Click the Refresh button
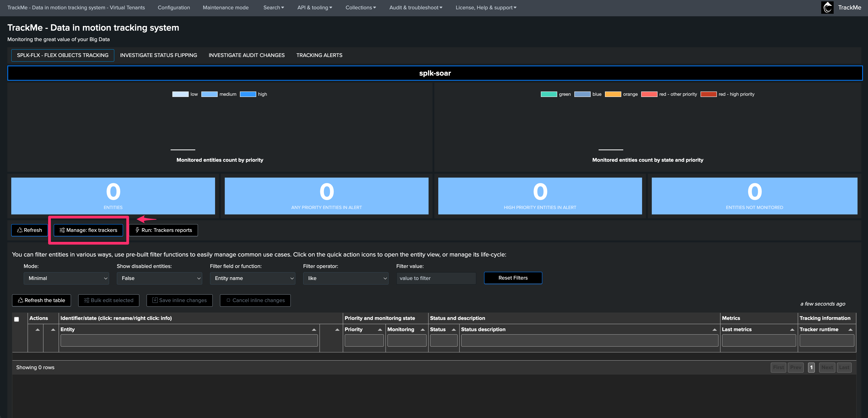The width and height of the screenshot is (868, 418). (x=30, y=230)
